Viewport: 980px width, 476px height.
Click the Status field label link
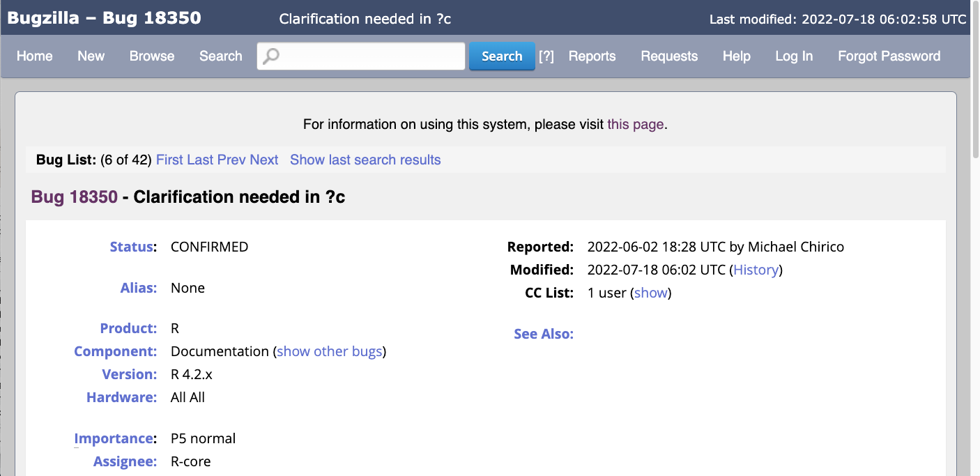pyautogui.click(x=131, y=247)
